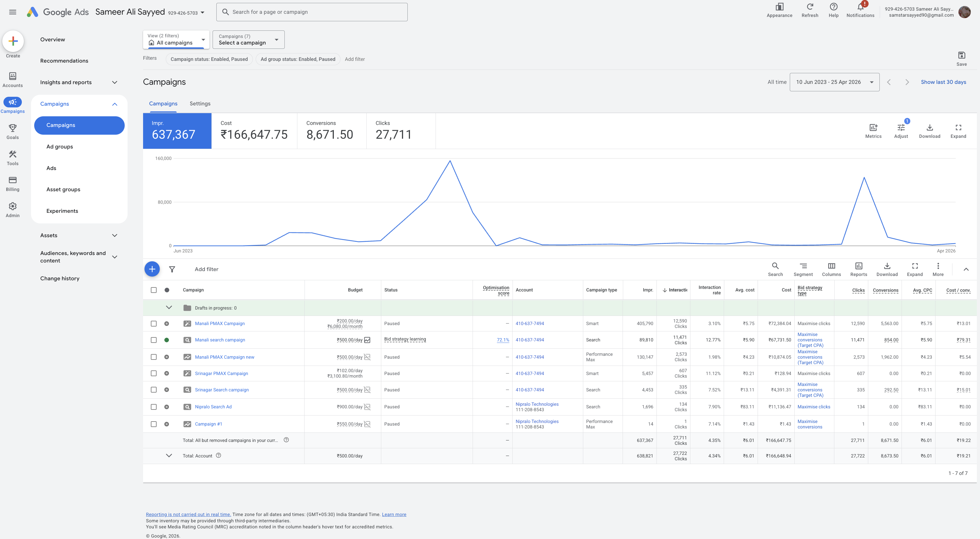Screen dimensions: 980x539
Task: Open Ad groups in the sidebar menu
Action: click(x=59, y=147)
